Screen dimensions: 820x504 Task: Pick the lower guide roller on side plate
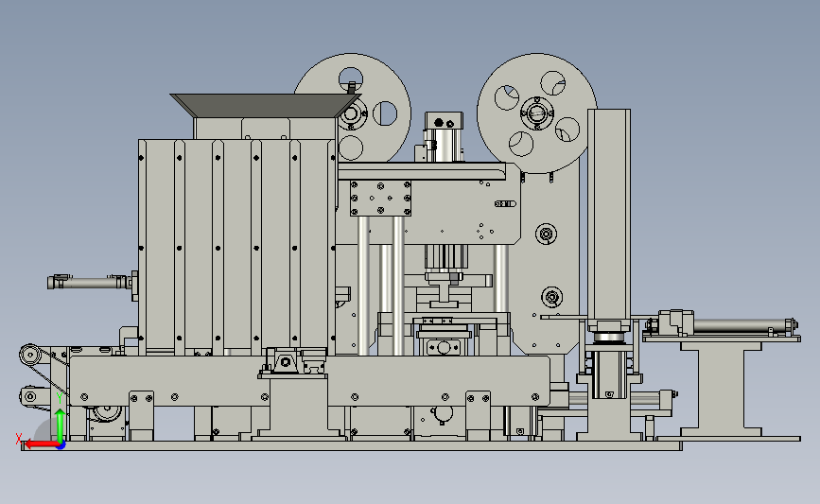(551, 298)
